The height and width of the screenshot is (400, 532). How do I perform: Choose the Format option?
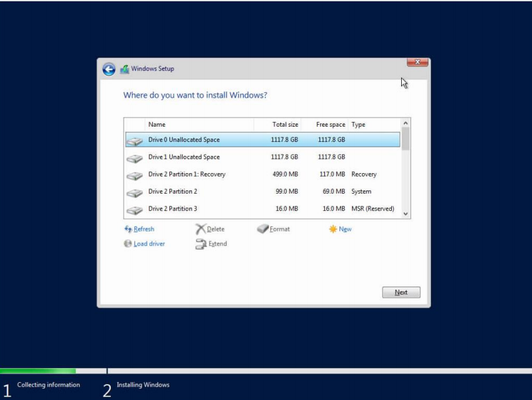(x=280, y=229)
